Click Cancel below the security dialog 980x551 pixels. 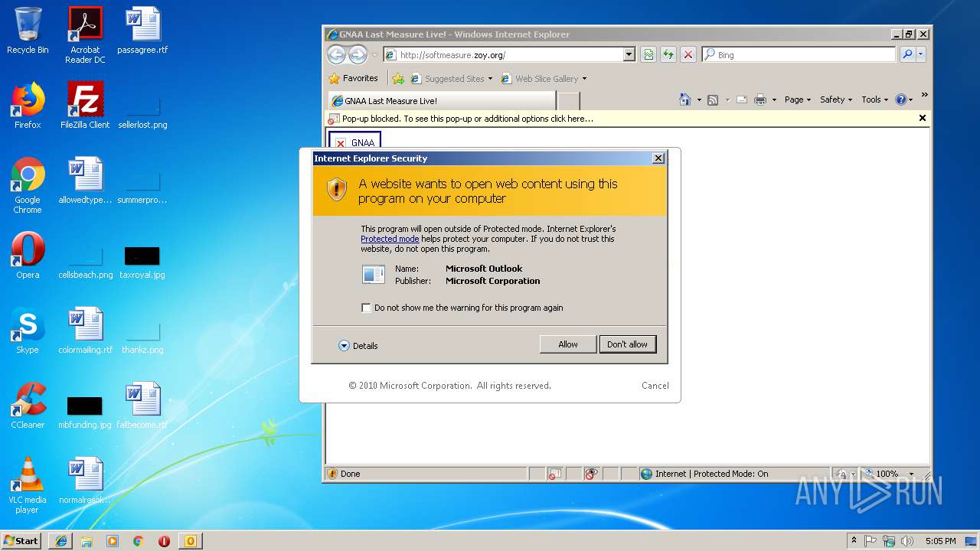tap(655, 386)
